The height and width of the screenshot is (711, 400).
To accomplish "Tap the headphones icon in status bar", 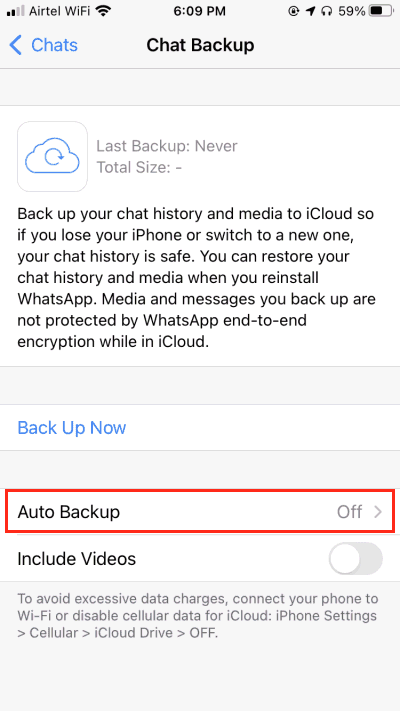I will click(326, 11).
